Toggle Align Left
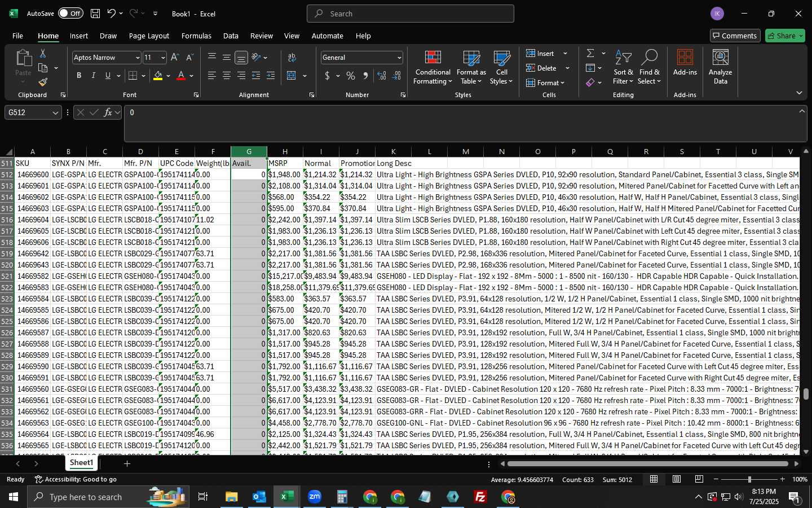Image resolution: width=812 pixels, height=508 pixels. [212, 76]
